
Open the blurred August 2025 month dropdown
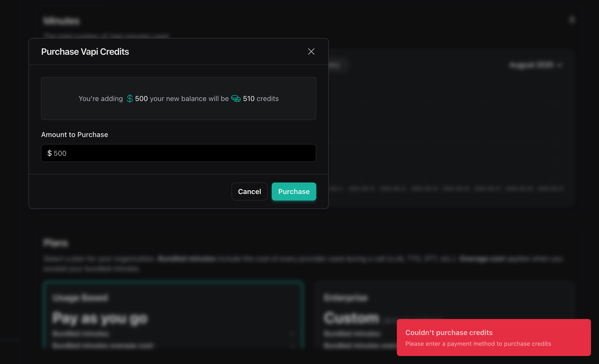pos(531,65)
